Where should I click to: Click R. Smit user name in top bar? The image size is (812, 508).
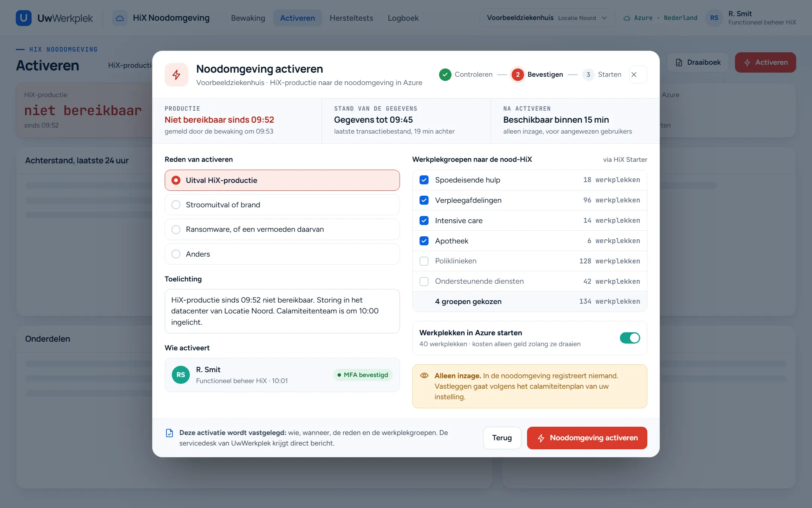(740, 14)
